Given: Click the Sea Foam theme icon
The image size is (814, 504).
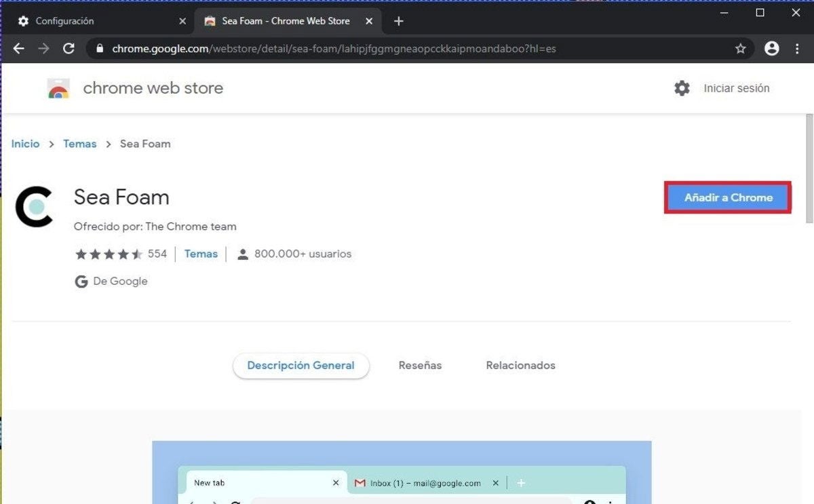Looking at the screenshot, I should click(x=35, y=208).
